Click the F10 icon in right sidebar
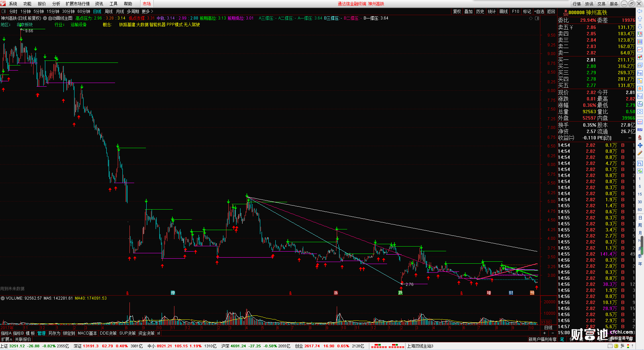The image size is (644, 350). coord(640,73)
